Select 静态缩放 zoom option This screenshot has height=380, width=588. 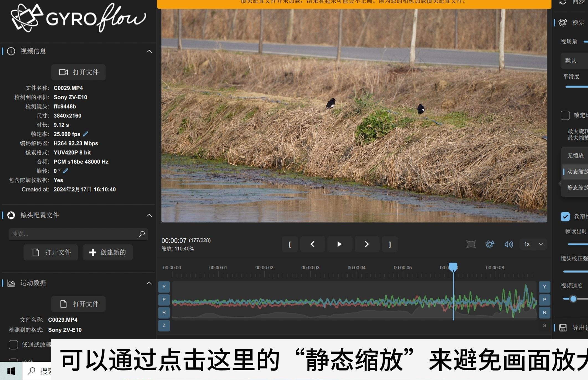click(x=575, y=188)
